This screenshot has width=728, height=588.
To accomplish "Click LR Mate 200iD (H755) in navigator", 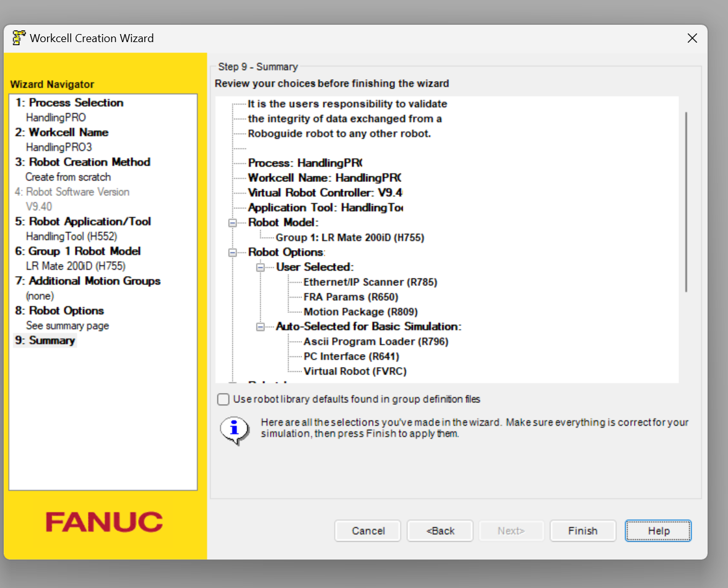I will [76, 266].
